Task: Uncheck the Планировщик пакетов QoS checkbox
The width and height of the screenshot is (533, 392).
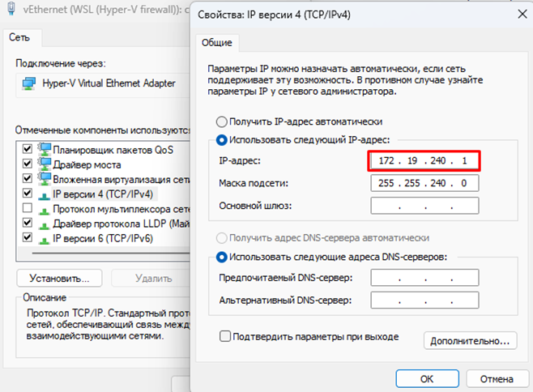Action: pyautogui.click(x=28, y=150)
